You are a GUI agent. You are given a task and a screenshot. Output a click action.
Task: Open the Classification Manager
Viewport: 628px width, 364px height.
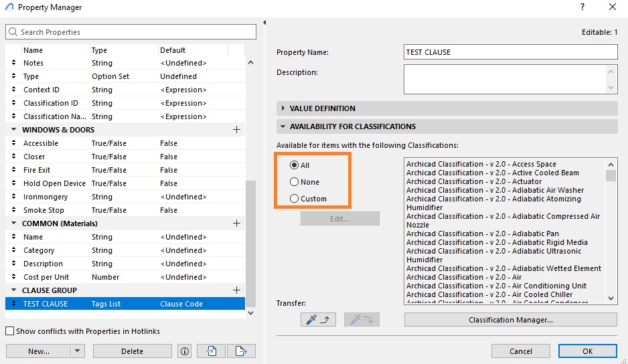[511, 320]
